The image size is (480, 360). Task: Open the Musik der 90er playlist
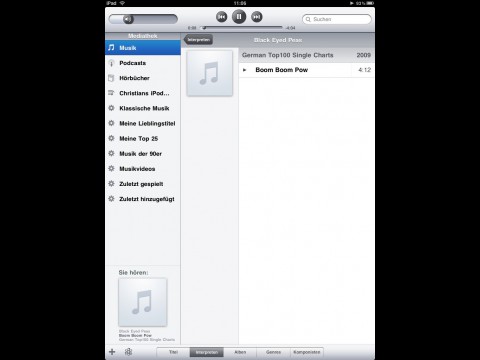[143, 154]
